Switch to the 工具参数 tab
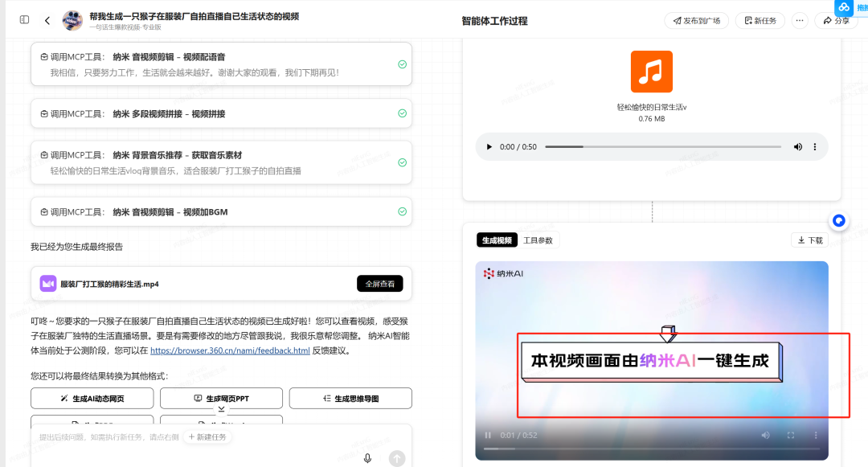 [x=538, y=240]
